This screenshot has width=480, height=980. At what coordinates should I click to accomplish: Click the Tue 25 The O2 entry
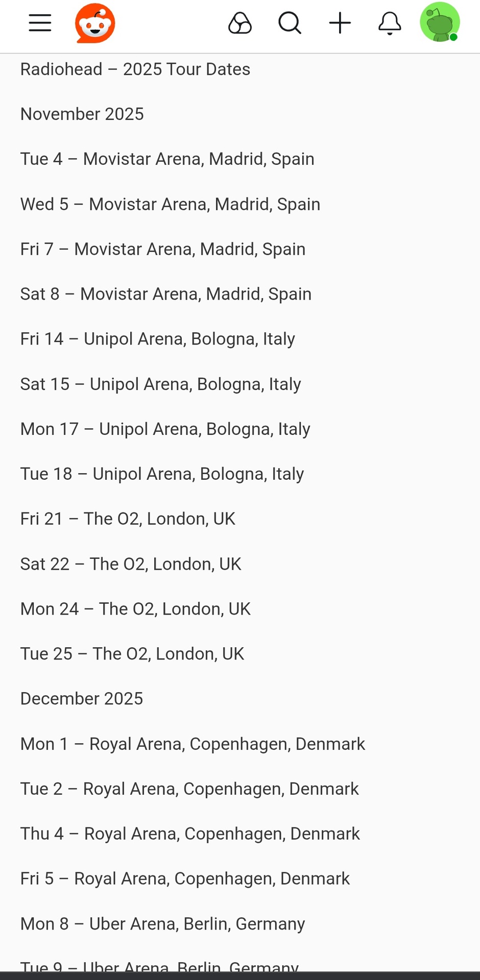(132, 654)
